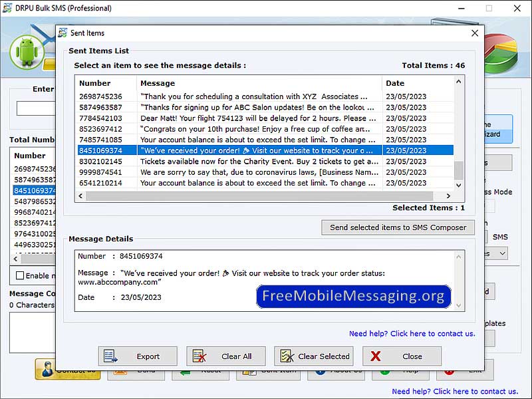Click the Clear All list icon
This screenshot has width=532, height=399.
click(199, 356)
